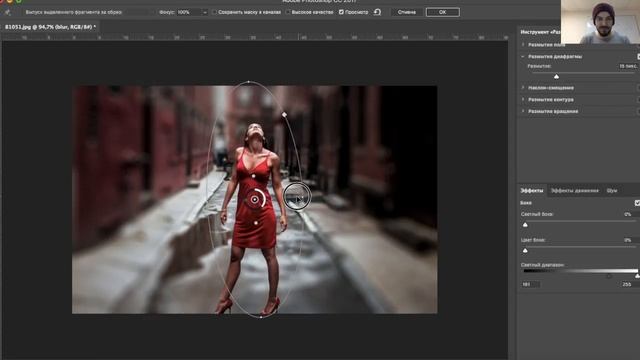Screen dimensions: 640x360
Task: Switch to the Эффекты tab
Action: coord(532,191)
